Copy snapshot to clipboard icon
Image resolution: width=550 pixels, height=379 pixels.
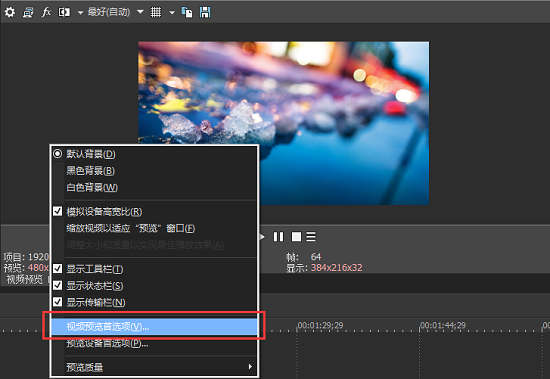pos(187,12)
